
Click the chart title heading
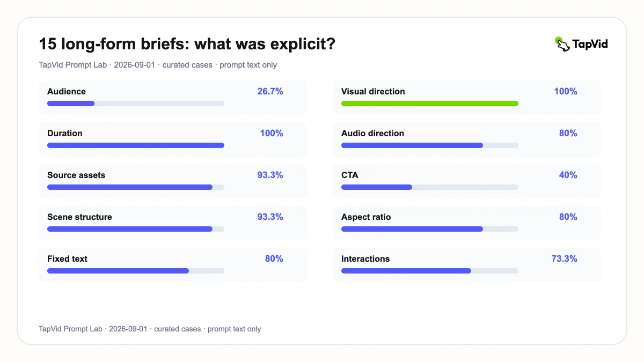pyautogui.click(x=187, y=44)
